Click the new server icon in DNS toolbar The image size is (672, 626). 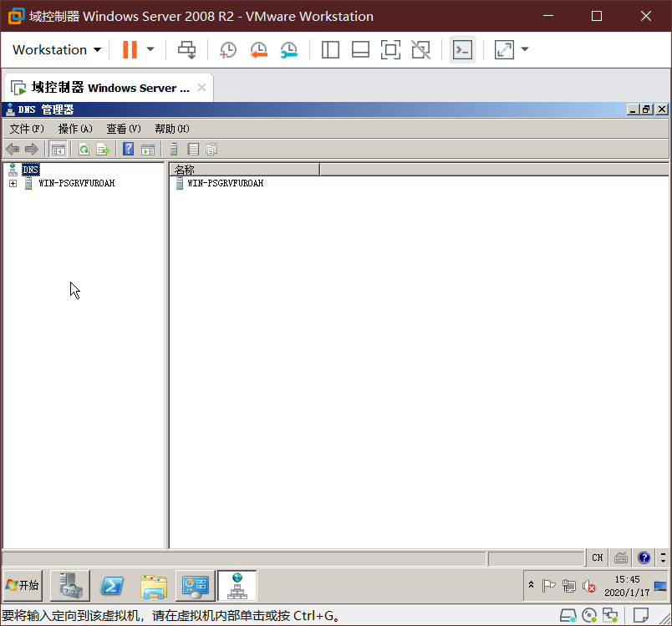174,149
